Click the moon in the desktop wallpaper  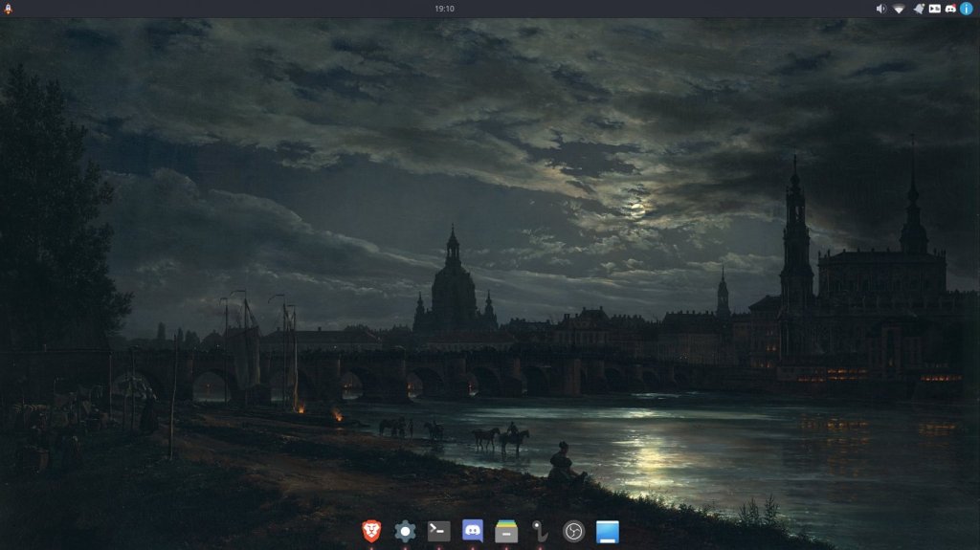click(636, 208)
